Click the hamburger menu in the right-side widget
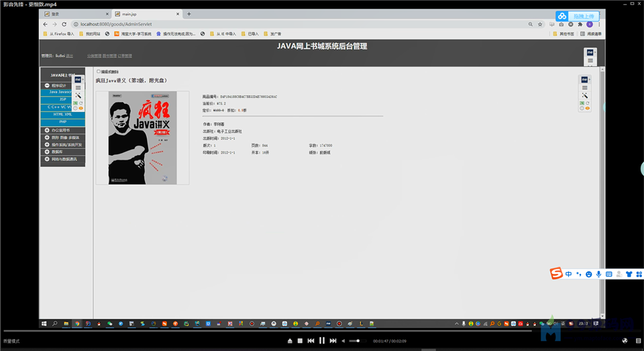 tap(584, 87)
